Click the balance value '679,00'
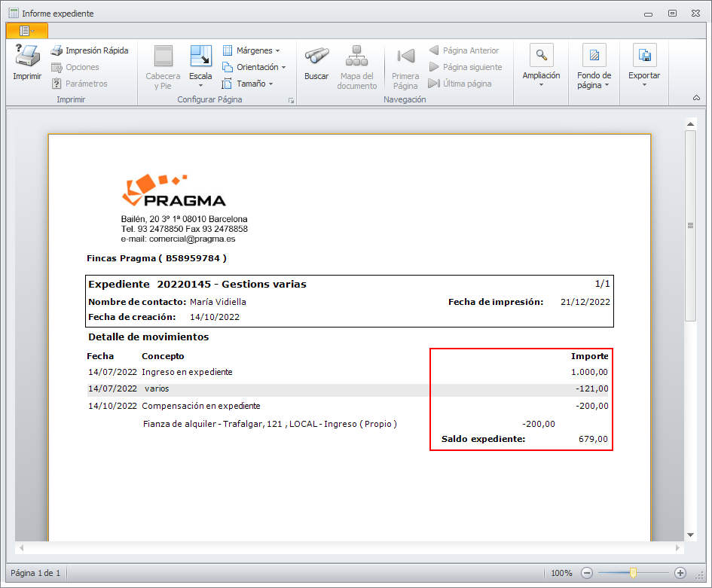Image resolution: width=712 pixels, height=588 pixels. (x=593, y=439)
